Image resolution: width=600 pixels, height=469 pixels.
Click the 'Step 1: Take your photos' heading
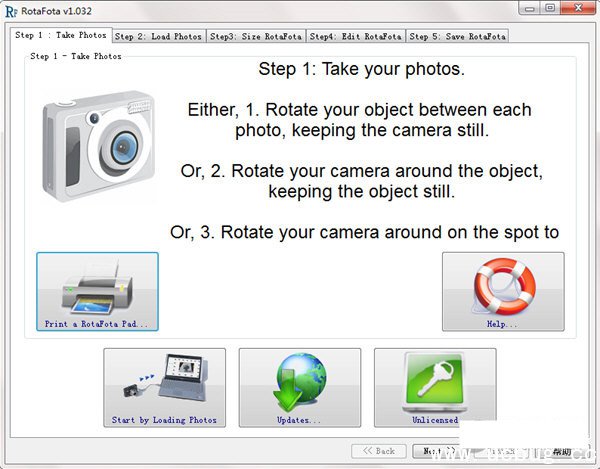click(x=361, y=70)
